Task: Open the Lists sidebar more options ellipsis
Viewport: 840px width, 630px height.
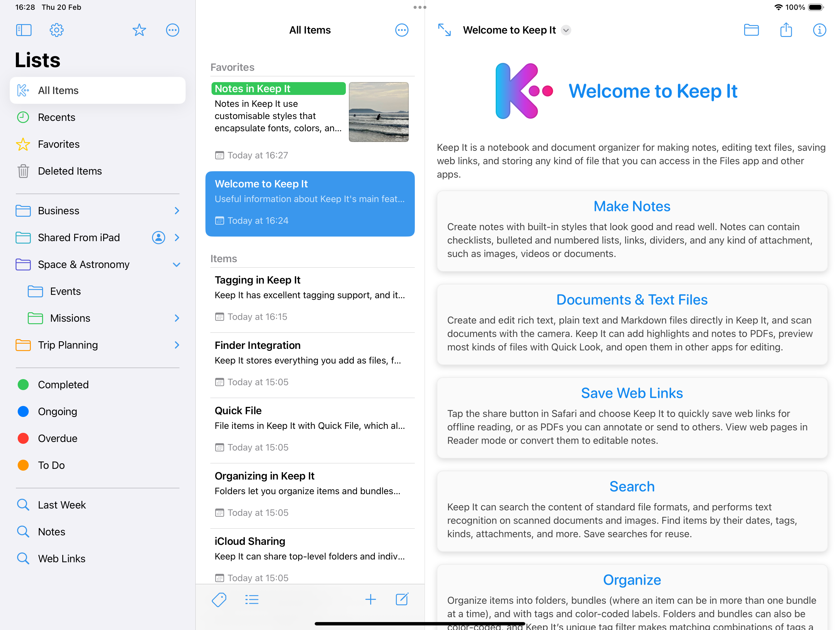Action: click(x=172, y=30)
